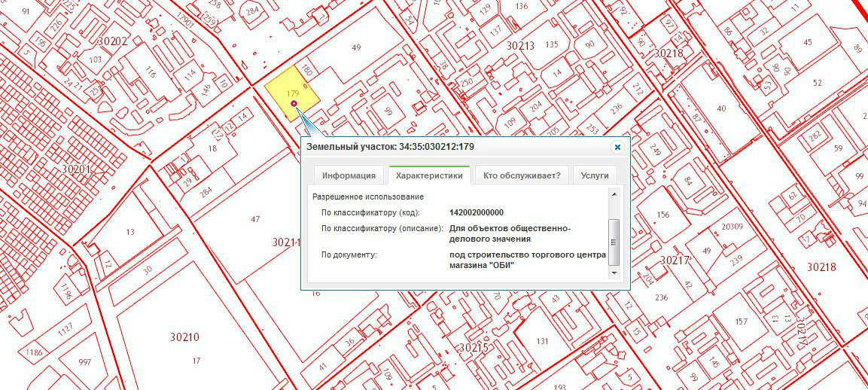
Task: Select parcel 131 at the bottom of the map
Action: point(542,340)
